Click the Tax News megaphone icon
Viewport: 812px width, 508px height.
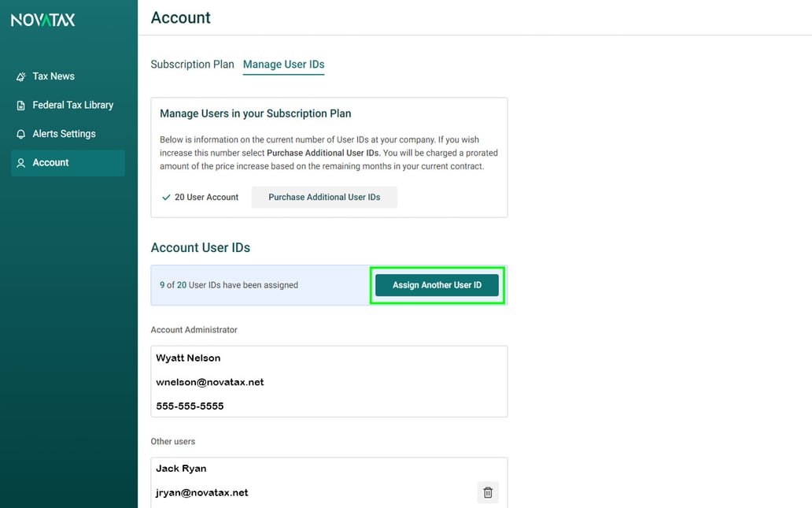click(20, 76)
